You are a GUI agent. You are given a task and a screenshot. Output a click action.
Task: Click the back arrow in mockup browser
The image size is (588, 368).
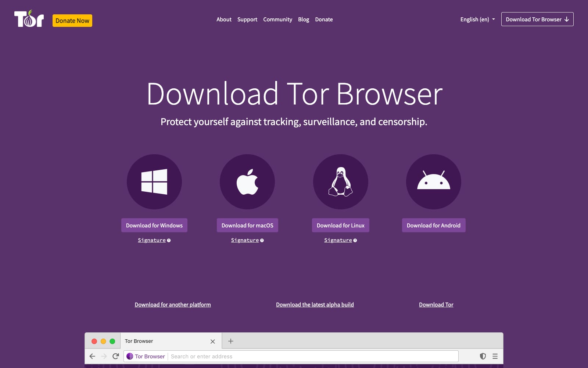click(x=92, y=356)
